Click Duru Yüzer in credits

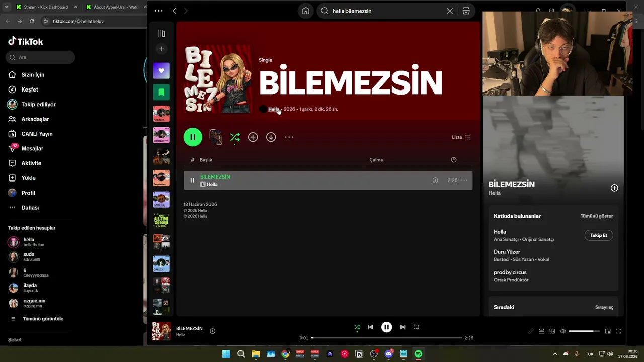507,252
